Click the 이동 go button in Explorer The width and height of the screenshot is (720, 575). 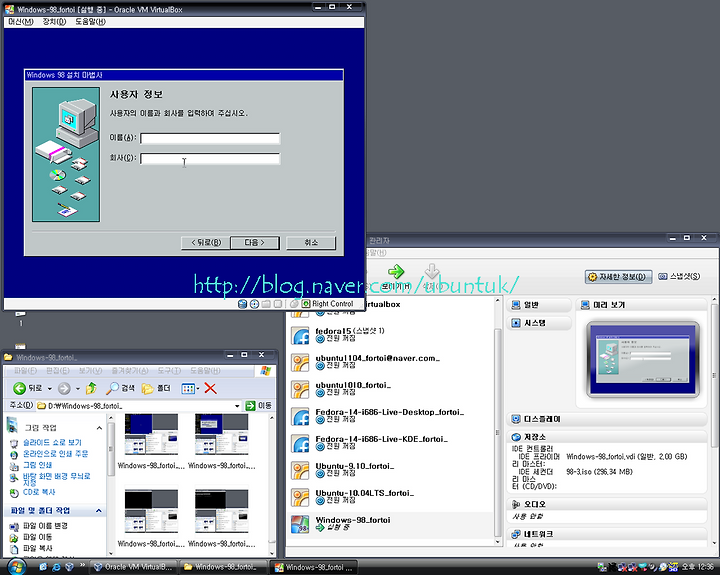click(258, 406)
